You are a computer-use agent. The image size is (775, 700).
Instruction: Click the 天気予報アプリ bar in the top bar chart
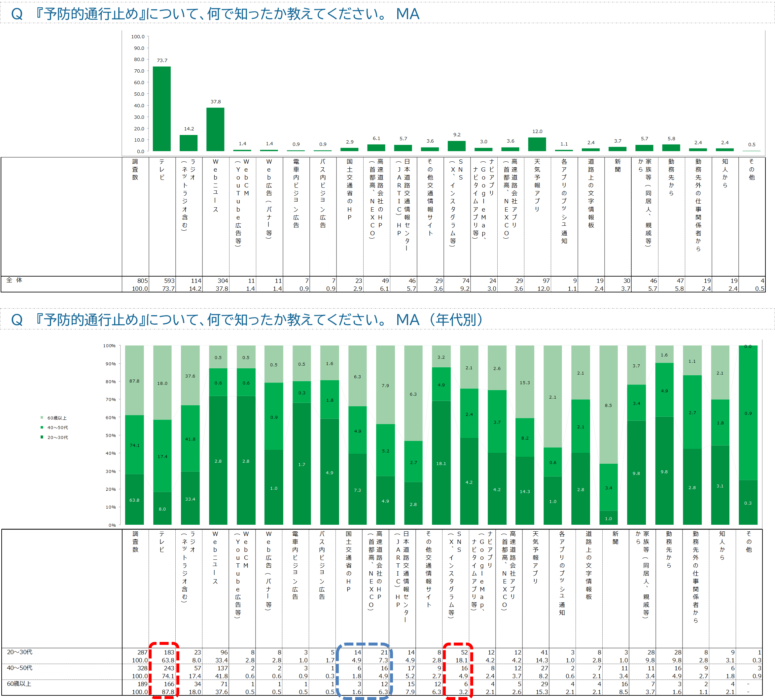(537, 144)
